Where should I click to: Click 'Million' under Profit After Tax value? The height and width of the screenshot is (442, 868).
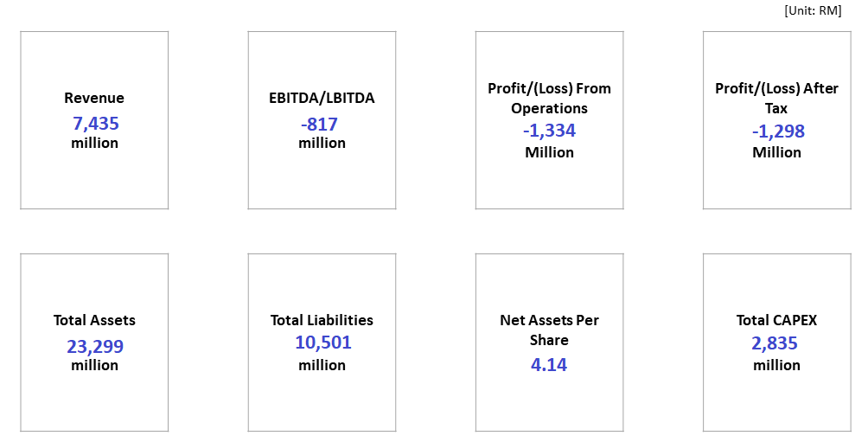[x=776, y=152]
